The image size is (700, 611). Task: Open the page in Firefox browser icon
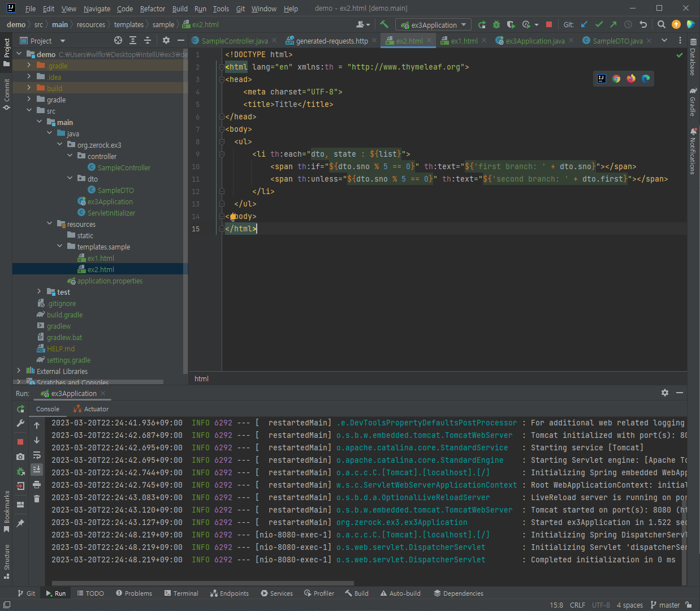tap(631, 79)
